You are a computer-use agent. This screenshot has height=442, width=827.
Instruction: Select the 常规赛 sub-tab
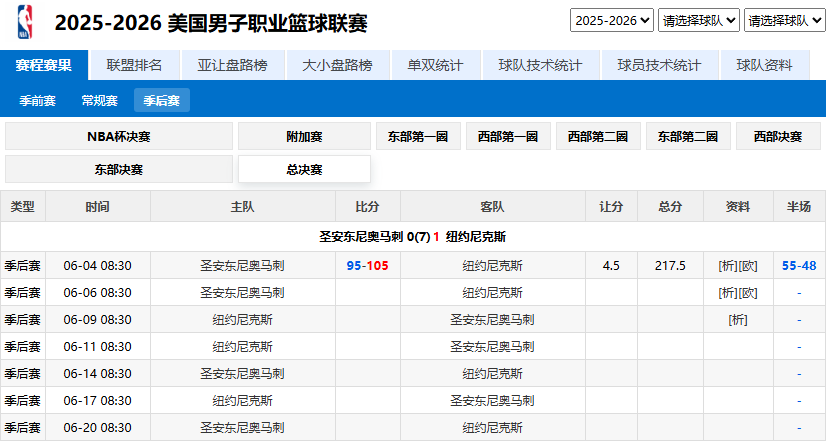100,100
